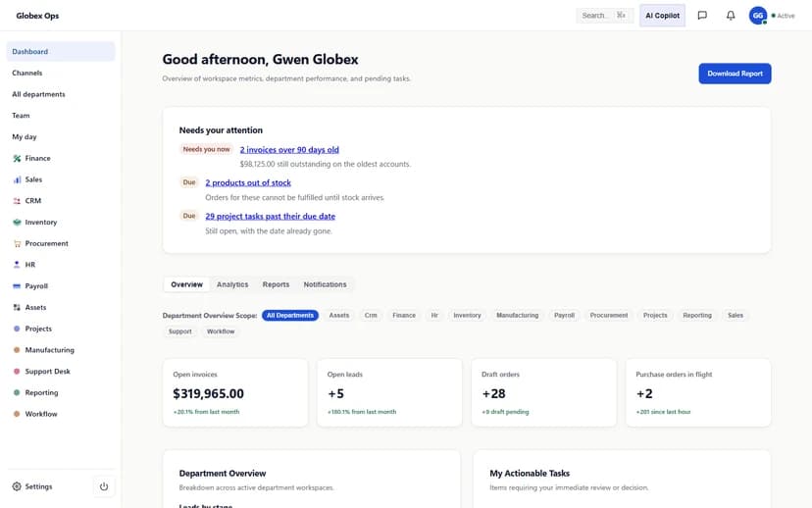Open Team in sidebar
The image size is (812, 508).
[61, 116]
